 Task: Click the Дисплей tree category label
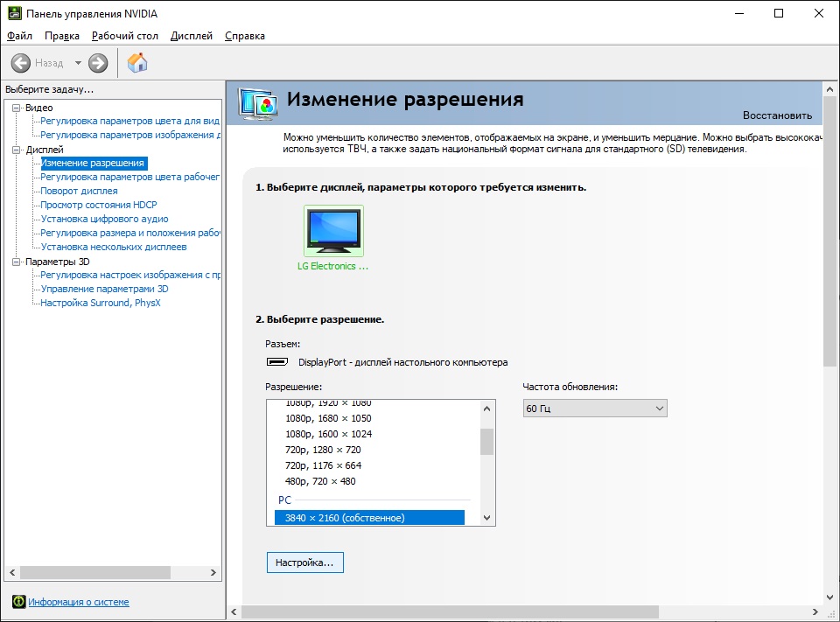(x=45, y=150)
